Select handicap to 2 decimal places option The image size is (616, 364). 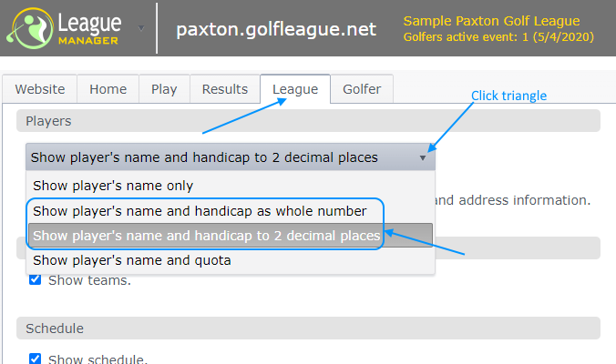(x=206, y=236)
